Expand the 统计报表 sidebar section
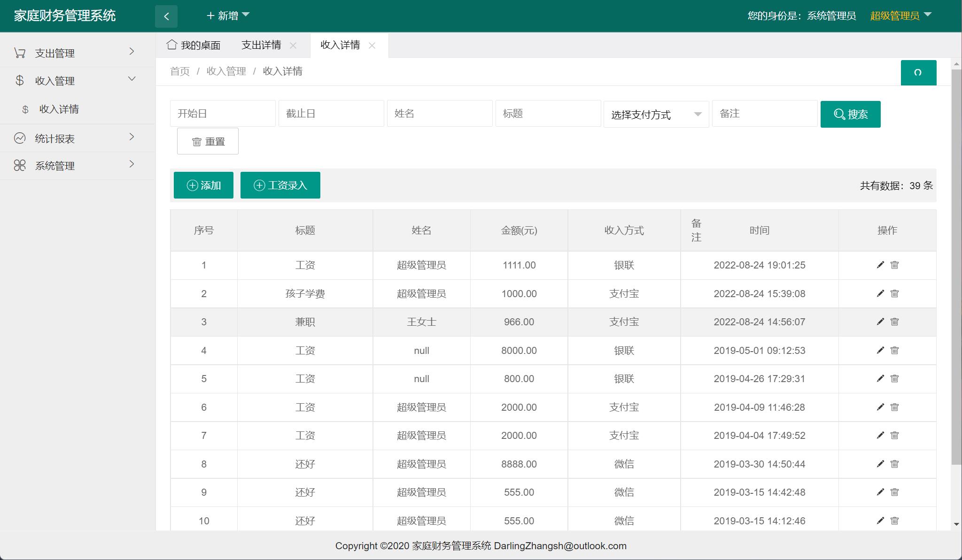This screenshot has width=962, height=560. [78, 137]
